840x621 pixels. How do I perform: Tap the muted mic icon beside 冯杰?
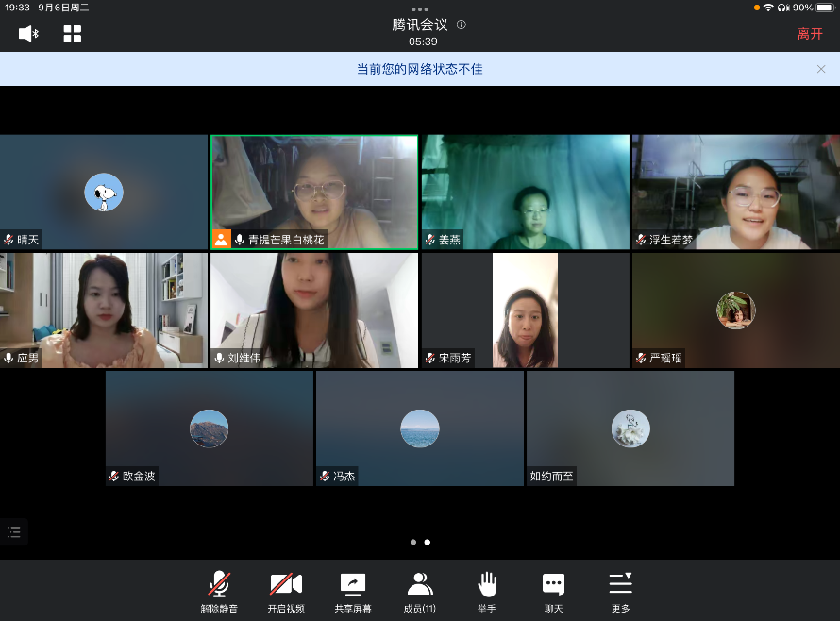coord(325,476)
